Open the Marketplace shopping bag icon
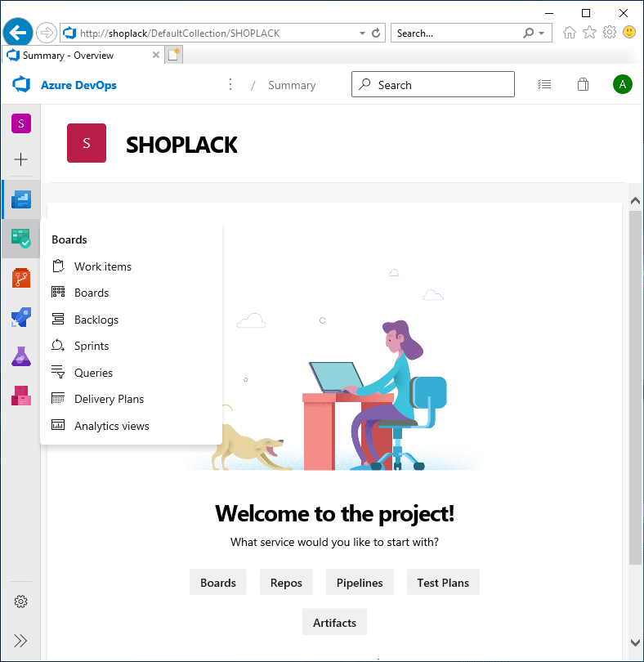 point(583,84)
